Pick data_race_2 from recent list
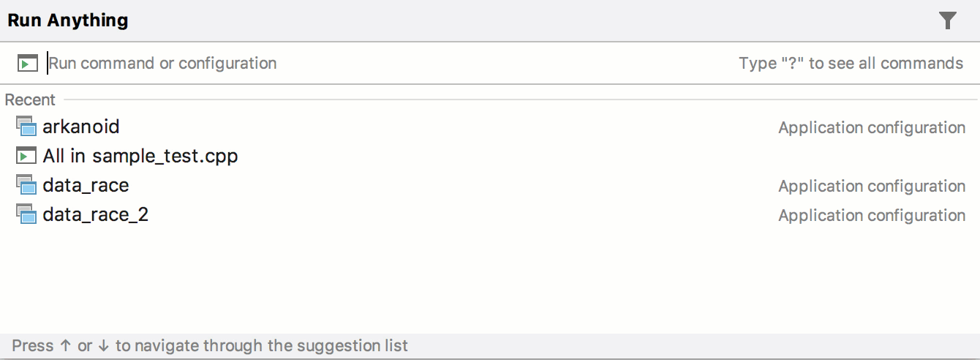Image resolution: width=980 pixels, height=360 pixels. click(96, 214)
